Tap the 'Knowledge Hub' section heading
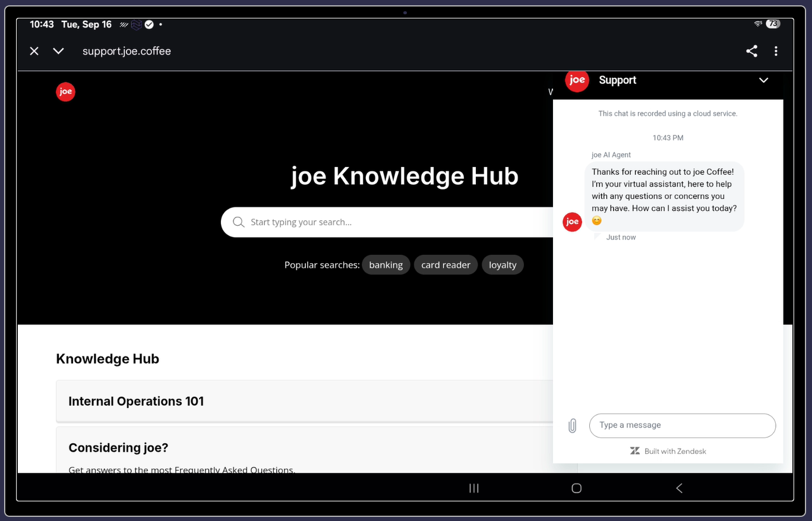The image size is (812, 521). click(108, 359)
